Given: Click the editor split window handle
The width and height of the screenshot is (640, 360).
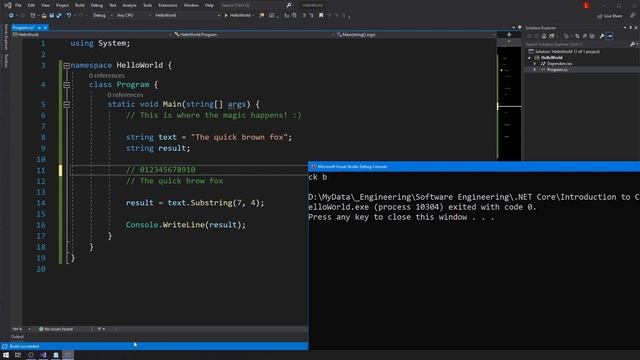Looking at the screenshot, I should [509, 35].
